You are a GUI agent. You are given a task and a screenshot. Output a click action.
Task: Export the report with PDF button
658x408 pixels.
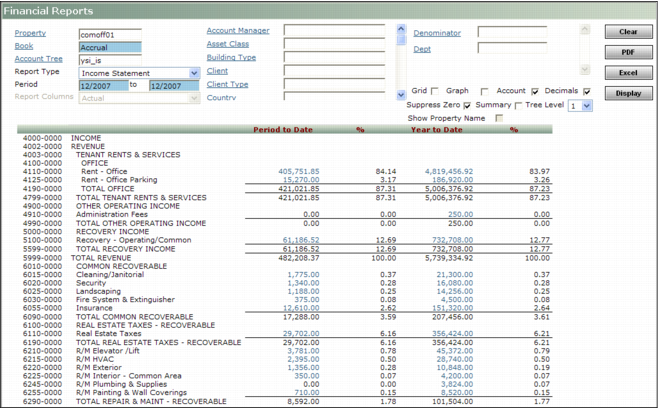click(x=628, y=52)
